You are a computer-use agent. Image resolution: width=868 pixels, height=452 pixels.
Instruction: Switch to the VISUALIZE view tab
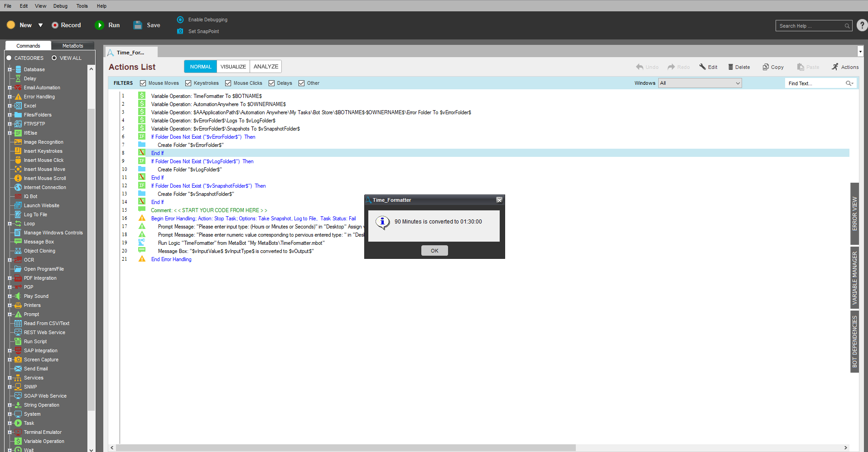click(233, 67)
